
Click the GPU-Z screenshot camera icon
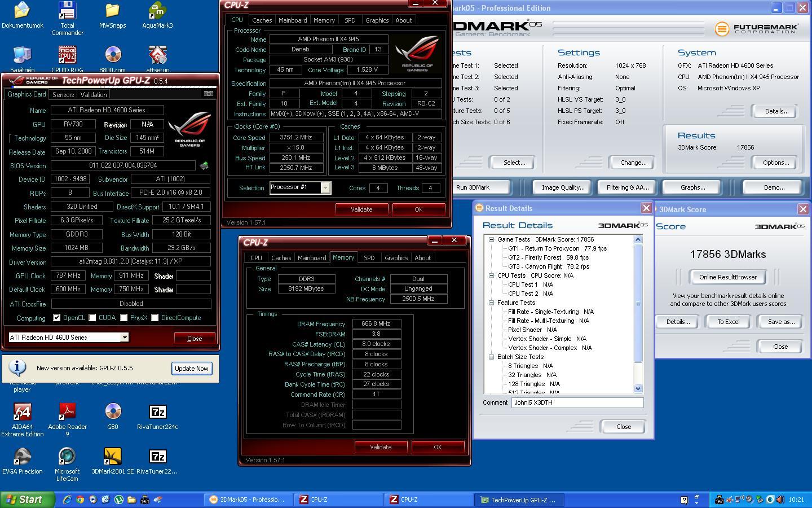(208, 94)
